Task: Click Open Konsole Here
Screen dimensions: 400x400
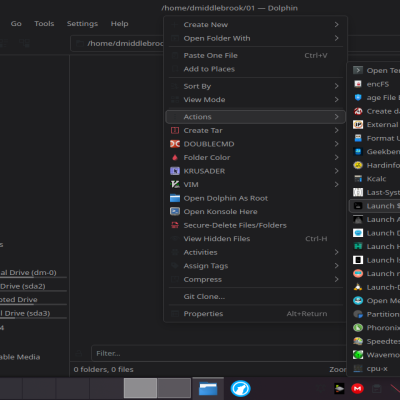Action: pos(255,212)
